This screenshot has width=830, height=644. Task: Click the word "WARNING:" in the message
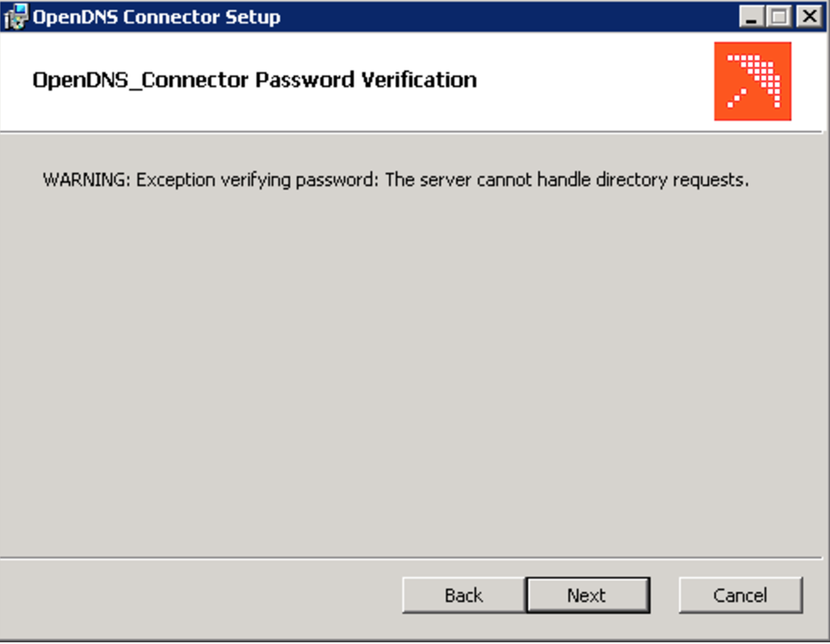(x=86, y=180)
